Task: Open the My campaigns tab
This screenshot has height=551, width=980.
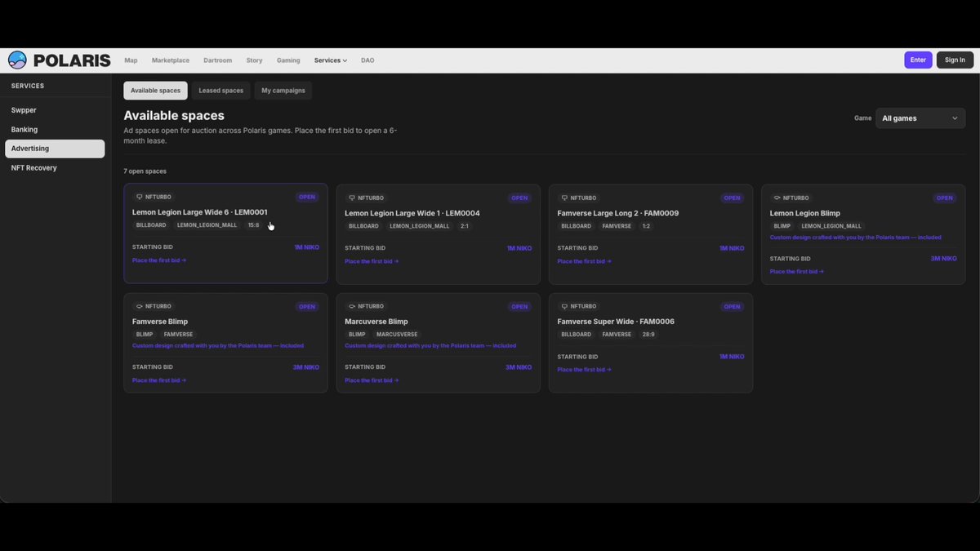Action: point(283,91)
